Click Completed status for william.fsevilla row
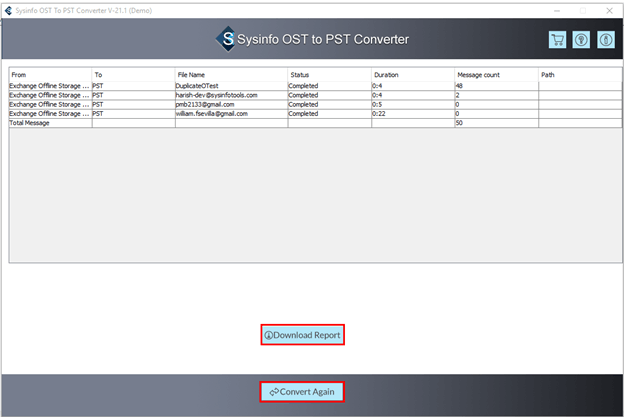The width and height of the screenshot is (624, 420). [x=330, y=113]
